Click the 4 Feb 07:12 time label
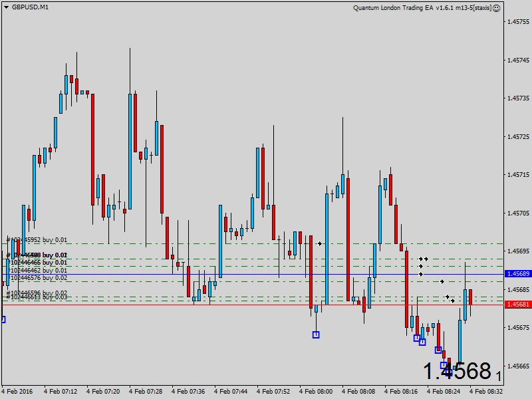This screenshot has width=532, height=399. pos(61,391)
